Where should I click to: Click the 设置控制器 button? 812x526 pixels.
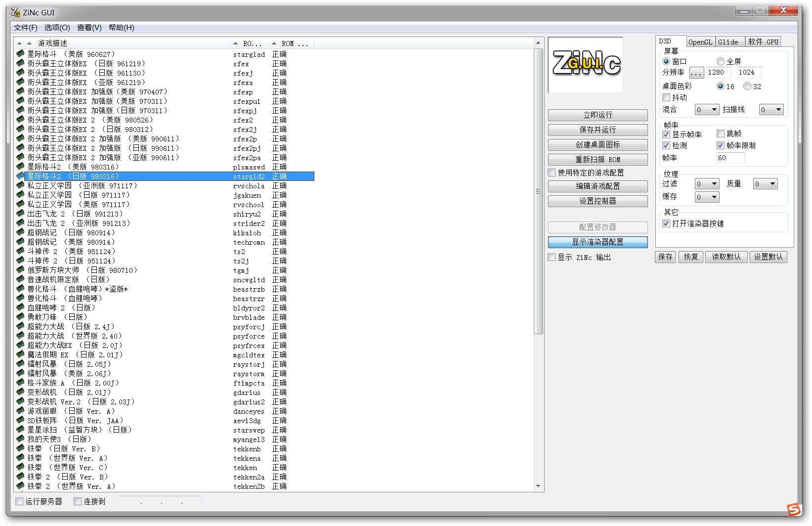pos(598,201)
